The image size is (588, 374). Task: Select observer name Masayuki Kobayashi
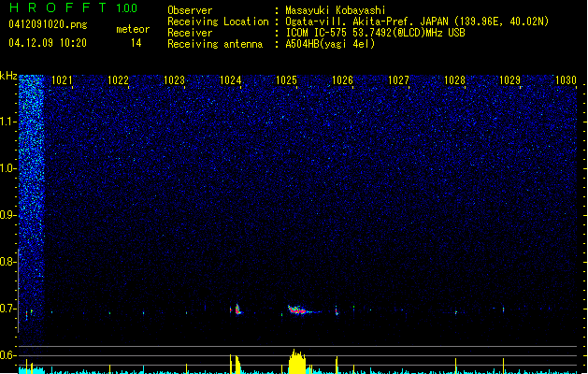coord(336,10)
